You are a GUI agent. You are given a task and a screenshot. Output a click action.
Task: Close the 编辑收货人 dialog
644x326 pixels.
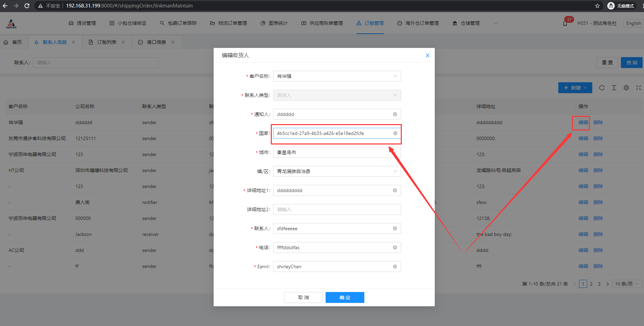pos(428,55)
